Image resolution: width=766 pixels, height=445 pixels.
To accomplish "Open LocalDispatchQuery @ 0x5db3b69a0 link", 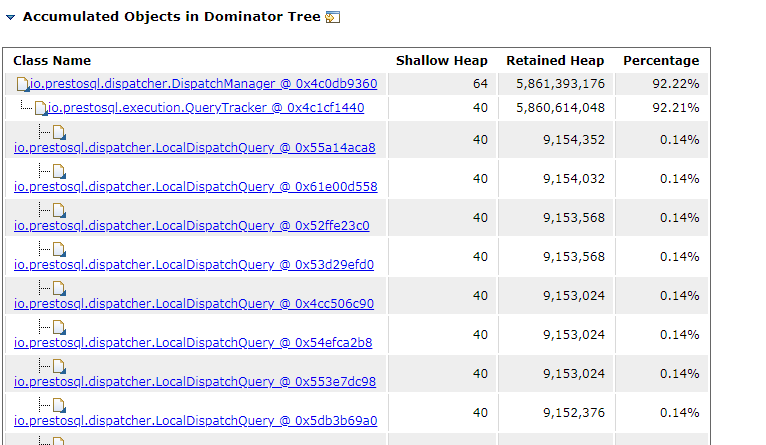I will 195,421.
